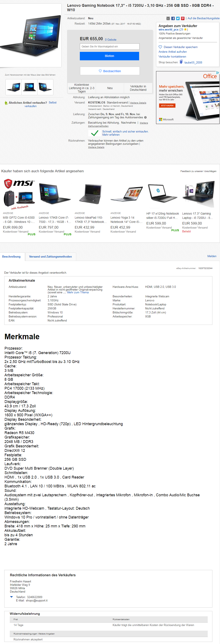Click the shop door icon beside taube55_2008
Viewport: 220px width, 644px height.
pos(181,62)
